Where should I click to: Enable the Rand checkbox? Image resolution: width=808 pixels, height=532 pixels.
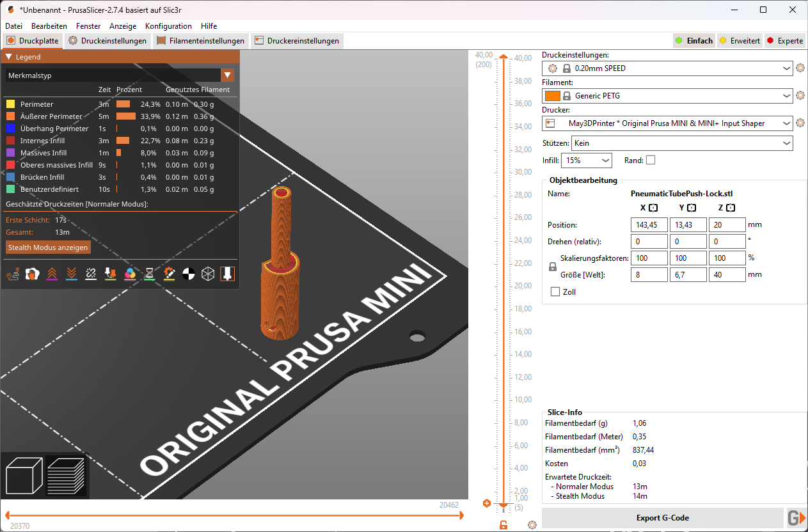650,160
